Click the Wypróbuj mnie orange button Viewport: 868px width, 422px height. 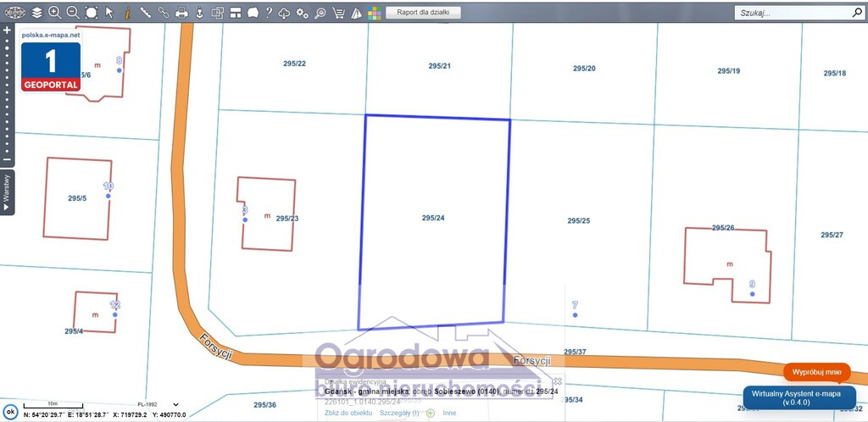pos(816,372)
